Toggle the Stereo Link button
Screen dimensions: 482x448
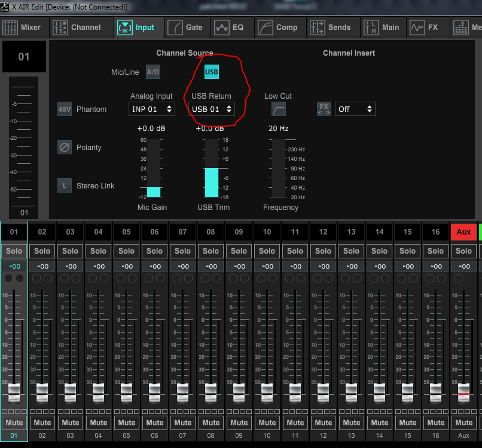65,185
